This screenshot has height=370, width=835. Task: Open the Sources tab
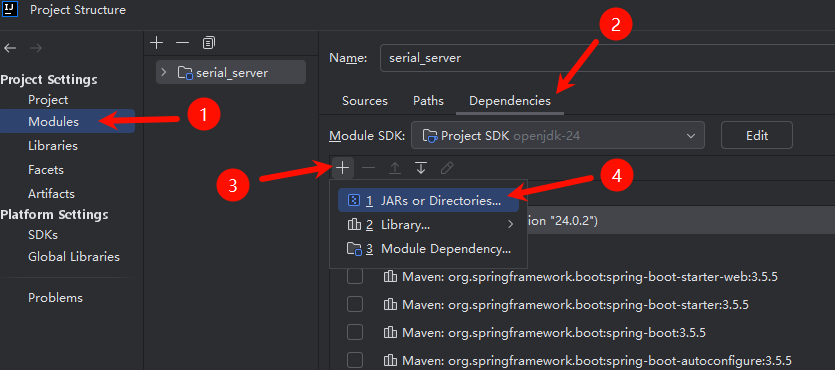point(365,101)
